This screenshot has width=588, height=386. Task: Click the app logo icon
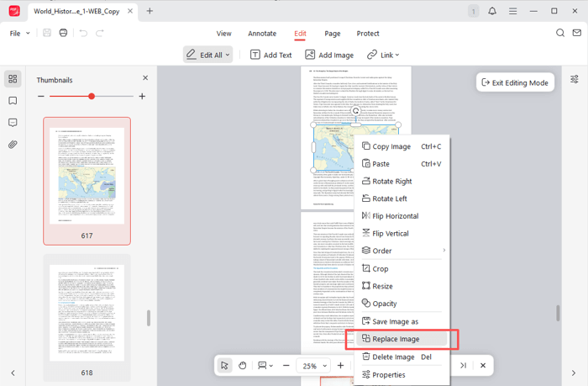pyautogui.click(x=14, y=11)
